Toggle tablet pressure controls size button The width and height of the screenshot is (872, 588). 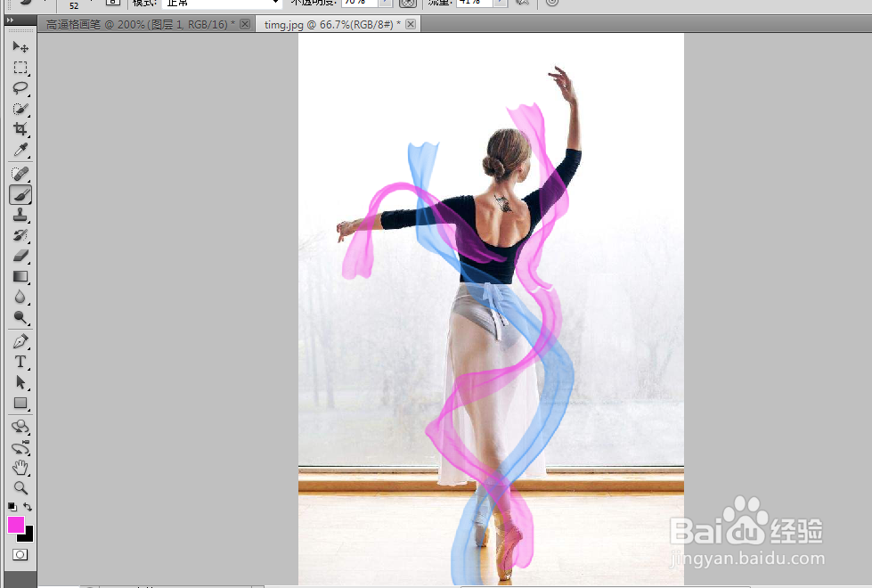(x=551, y=3)
